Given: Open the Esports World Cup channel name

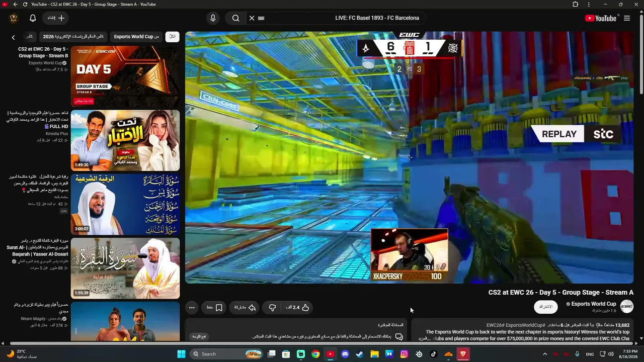Looking at the screenshot, I should pos(593,304).
